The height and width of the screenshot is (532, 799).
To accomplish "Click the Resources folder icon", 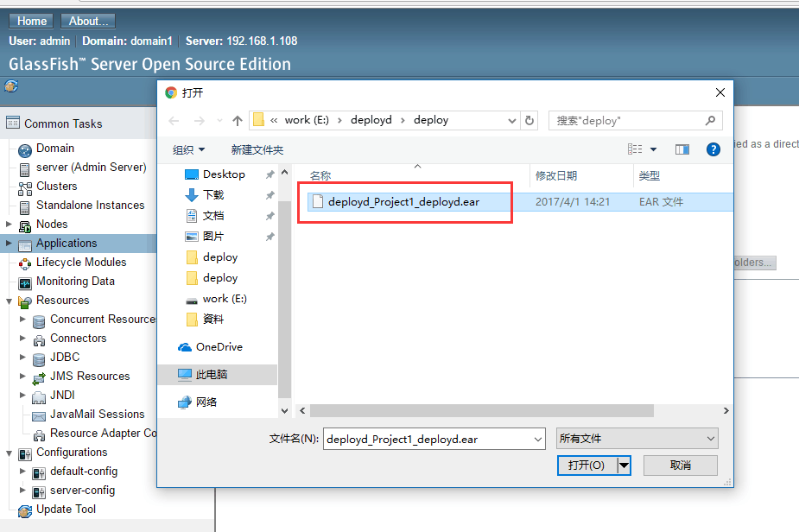I will pyautogui.click(x=24, y=302).
